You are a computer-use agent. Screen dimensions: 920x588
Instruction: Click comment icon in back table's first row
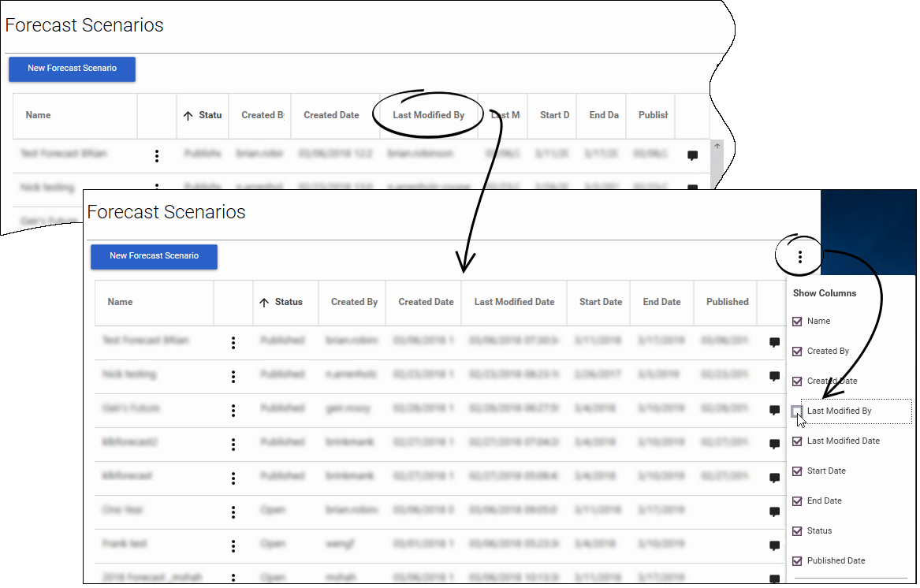(x=692, y=156)
